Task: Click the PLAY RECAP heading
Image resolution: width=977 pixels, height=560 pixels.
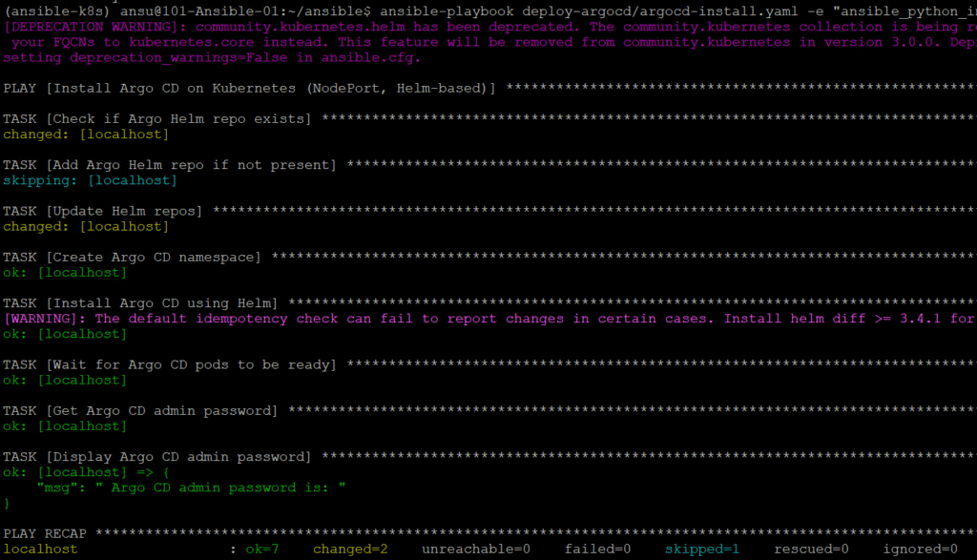Action: (45, 534)
